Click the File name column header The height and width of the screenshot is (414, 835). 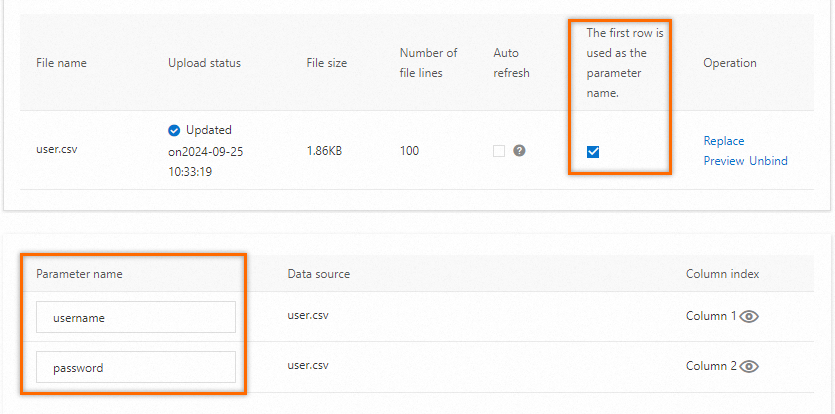[61, 63]
